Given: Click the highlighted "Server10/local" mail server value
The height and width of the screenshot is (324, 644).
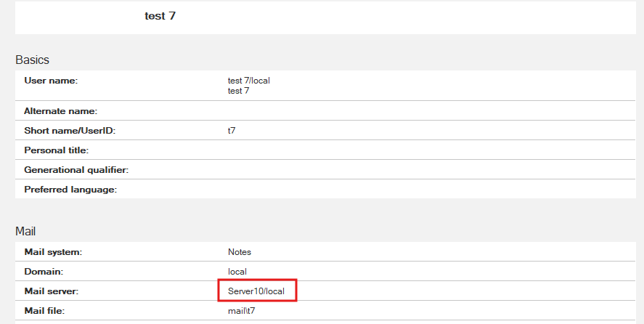Looking at the screenshot, I should [x=256, y=291].
